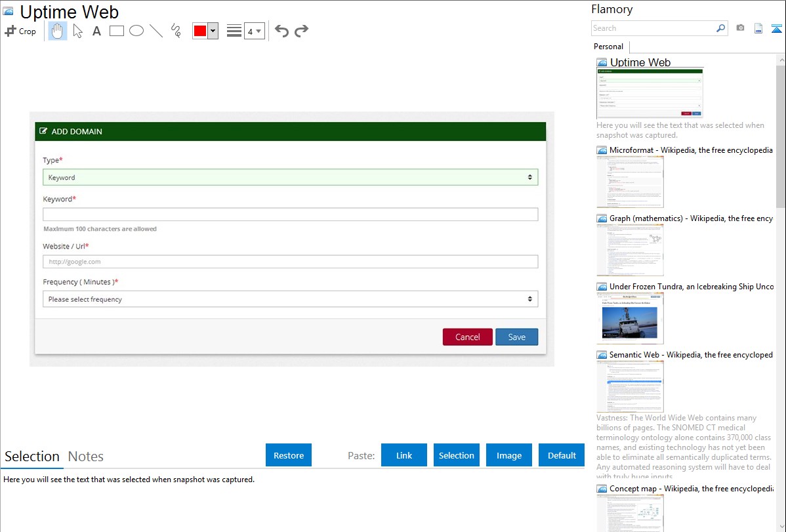Click the line thickness icon
Viewport: 786px width, 532px height.
click(x=234, y=31)
